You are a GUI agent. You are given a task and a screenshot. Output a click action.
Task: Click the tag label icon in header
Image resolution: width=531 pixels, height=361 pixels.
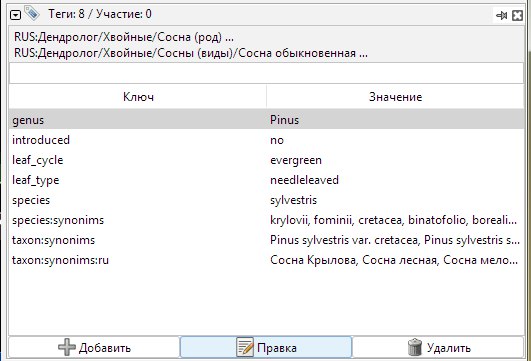(x=32, y=14)
